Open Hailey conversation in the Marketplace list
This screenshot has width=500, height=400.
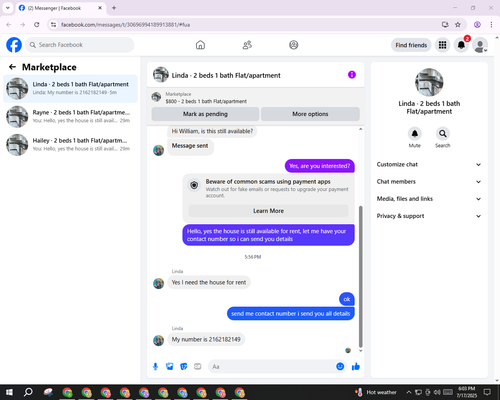point(70,145)
